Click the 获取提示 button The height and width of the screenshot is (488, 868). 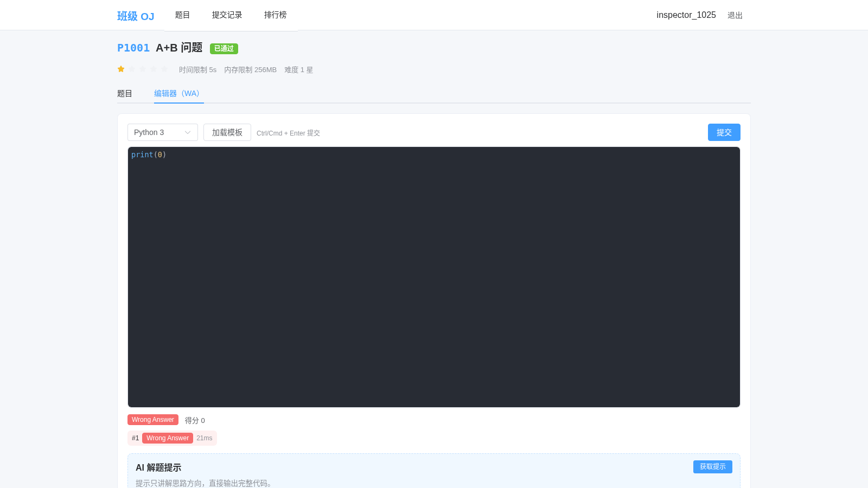click(x=712, y=467)
